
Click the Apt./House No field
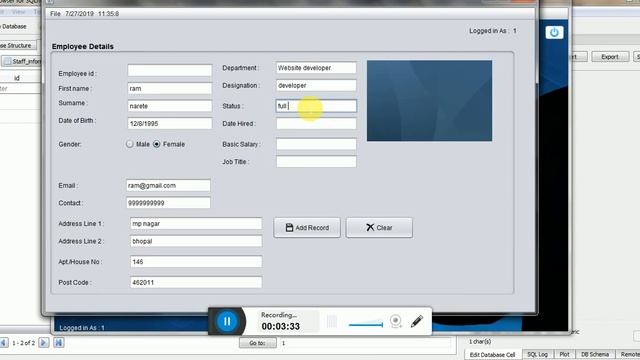click(196, 262)
